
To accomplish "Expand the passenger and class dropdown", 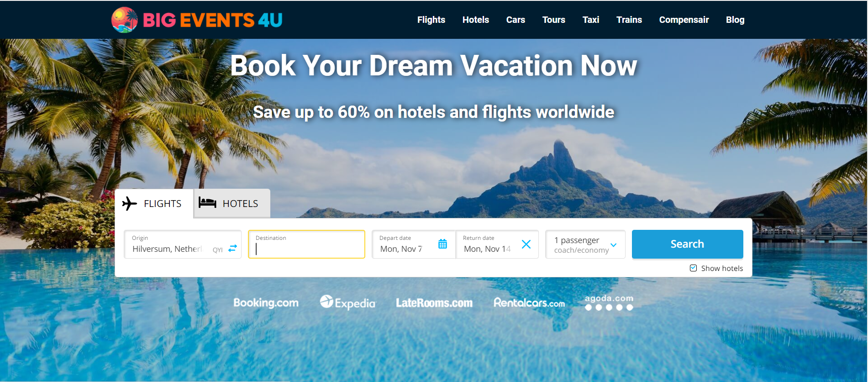I will pyautogui.click(x=585, y=244).
